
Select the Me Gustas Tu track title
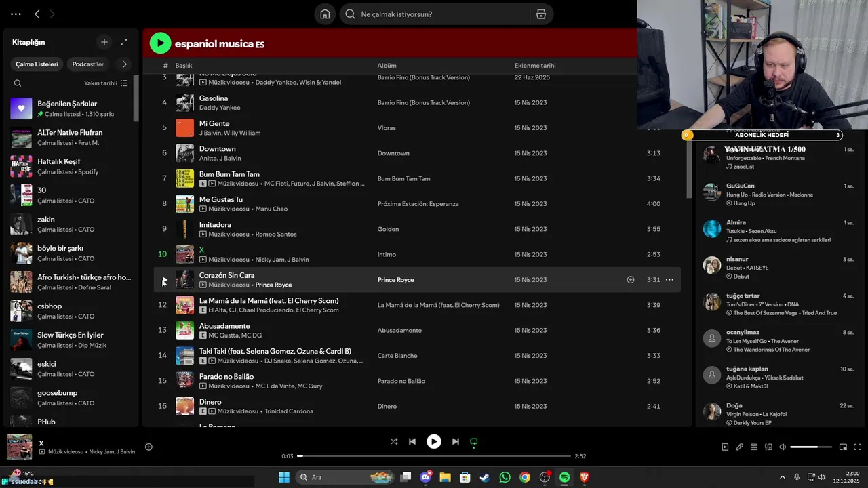point(220,199)
